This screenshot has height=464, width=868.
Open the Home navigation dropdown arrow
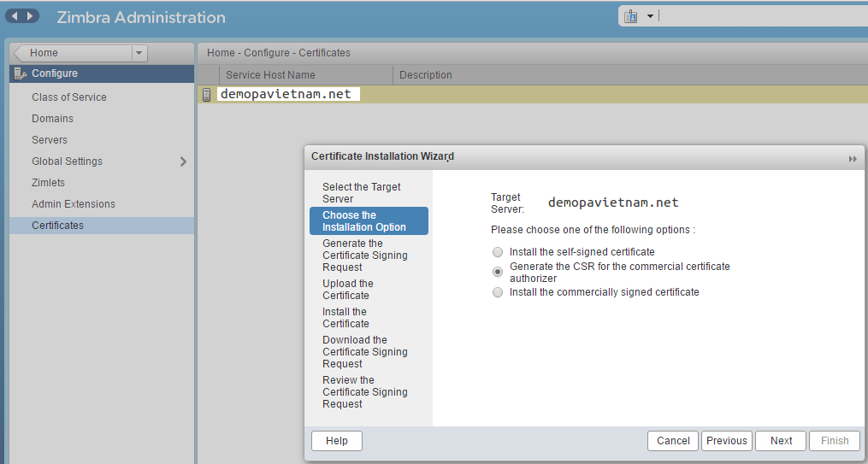(139, 53)
